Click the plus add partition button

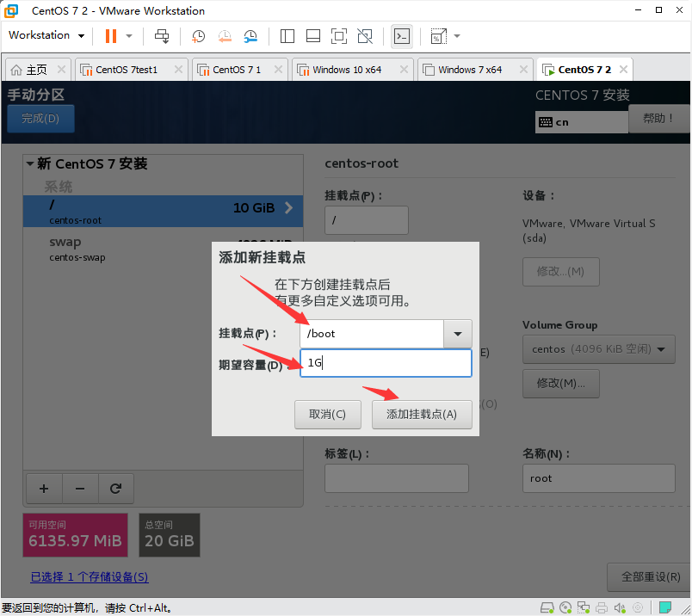(44, 489)
